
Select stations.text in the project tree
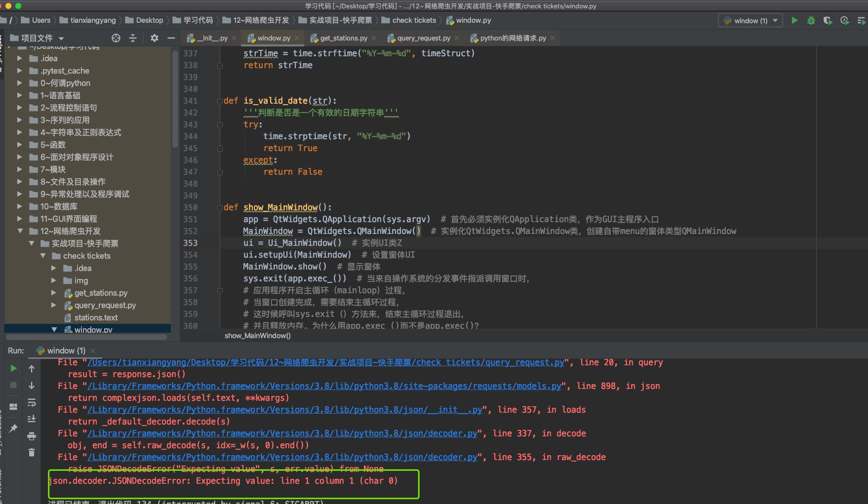[x=96, y=317]
